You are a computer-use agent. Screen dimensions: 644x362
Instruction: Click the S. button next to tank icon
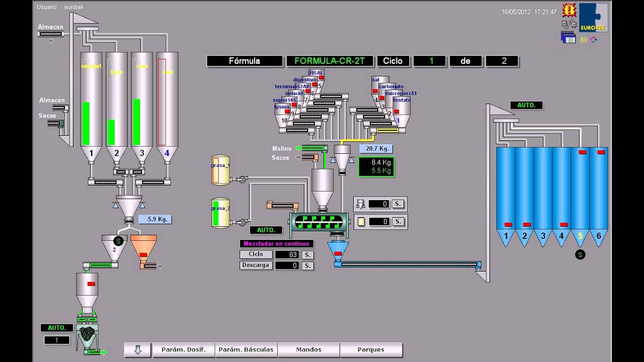click(x=398, y=222)
